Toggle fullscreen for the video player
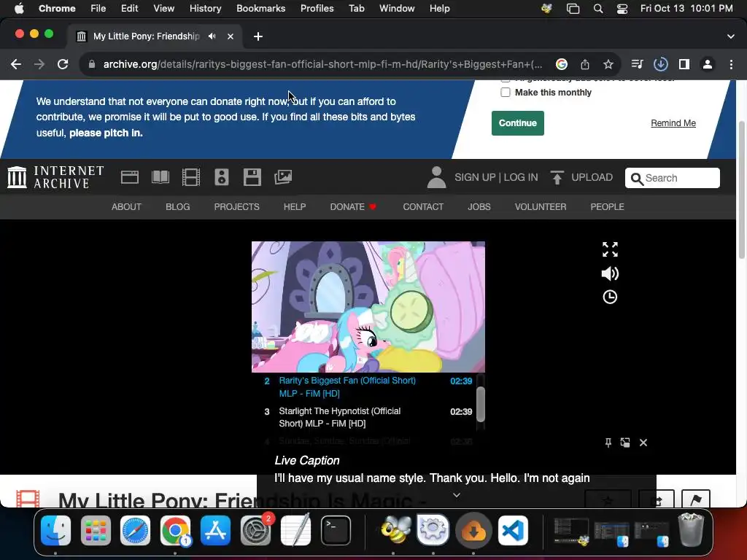Screen dimensions: 747x560 coord(610,249)
